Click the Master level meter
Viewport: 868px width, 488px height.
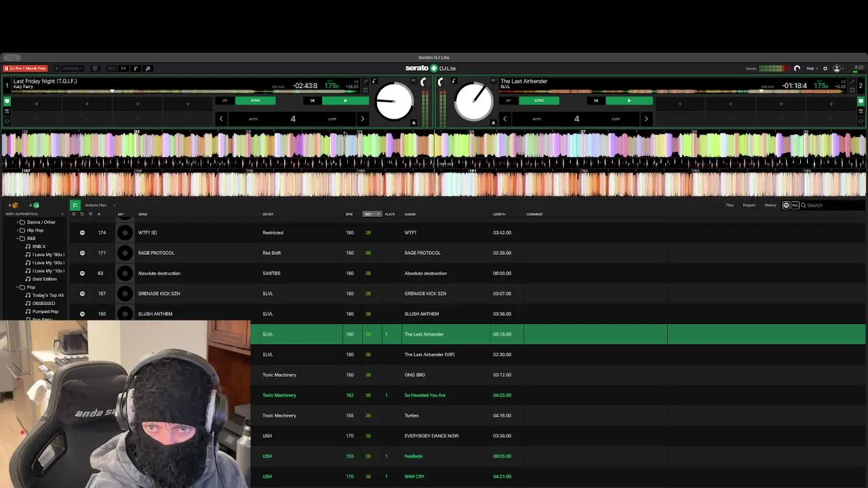[774, 68]
